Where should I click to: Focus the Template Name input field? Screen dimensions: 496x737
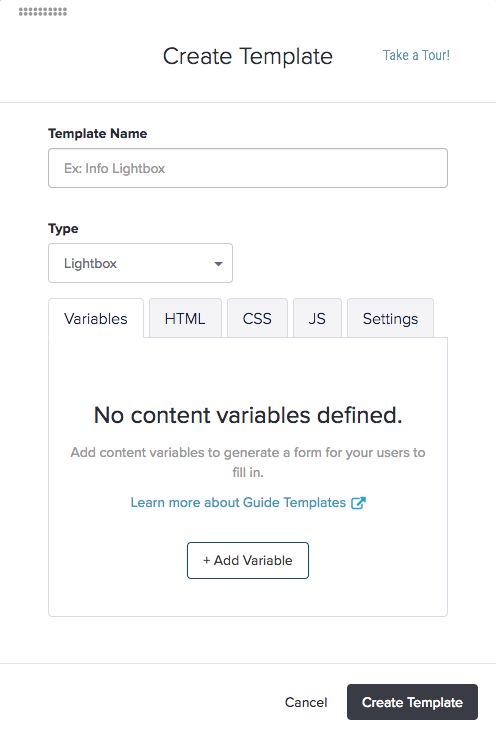(x=248, y=168)
